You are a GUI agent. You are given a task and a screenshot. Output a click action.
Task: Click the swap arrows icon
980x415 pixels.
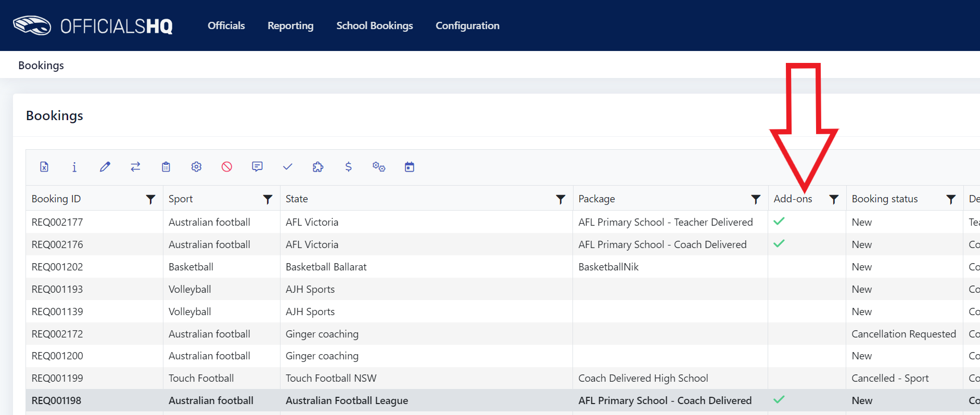coord(135,167)
